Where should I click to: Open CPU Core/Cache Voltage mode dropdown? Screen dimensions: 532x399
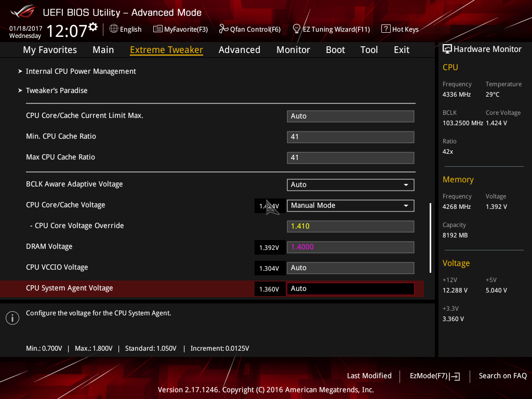[x=351, y=206]
